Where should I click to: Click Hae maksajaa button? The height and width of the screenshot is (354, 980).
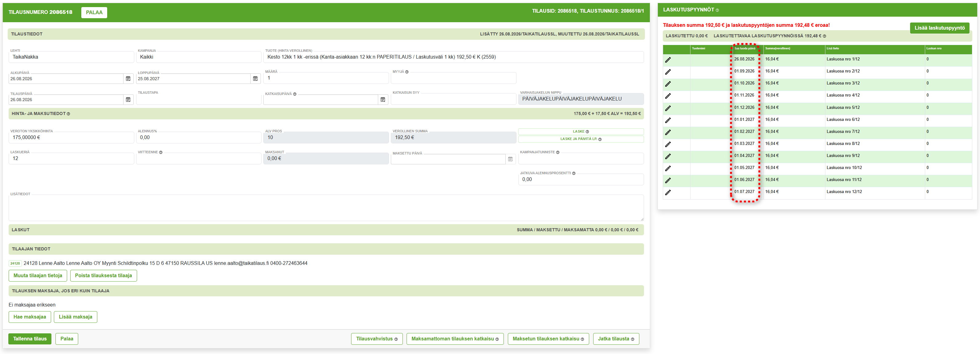tap(30, 317)
